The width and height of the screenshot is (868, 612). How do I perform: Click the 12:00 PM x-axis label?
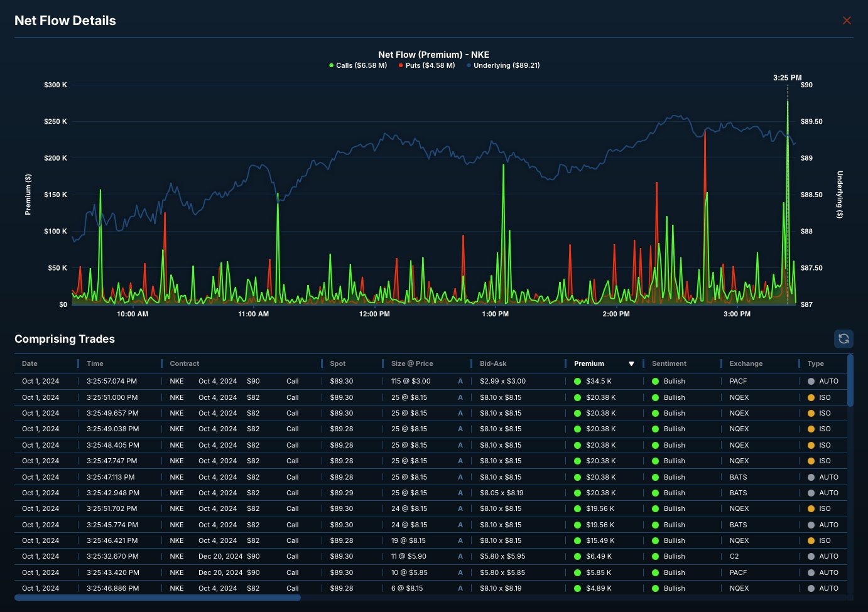(x=374, y=314)
